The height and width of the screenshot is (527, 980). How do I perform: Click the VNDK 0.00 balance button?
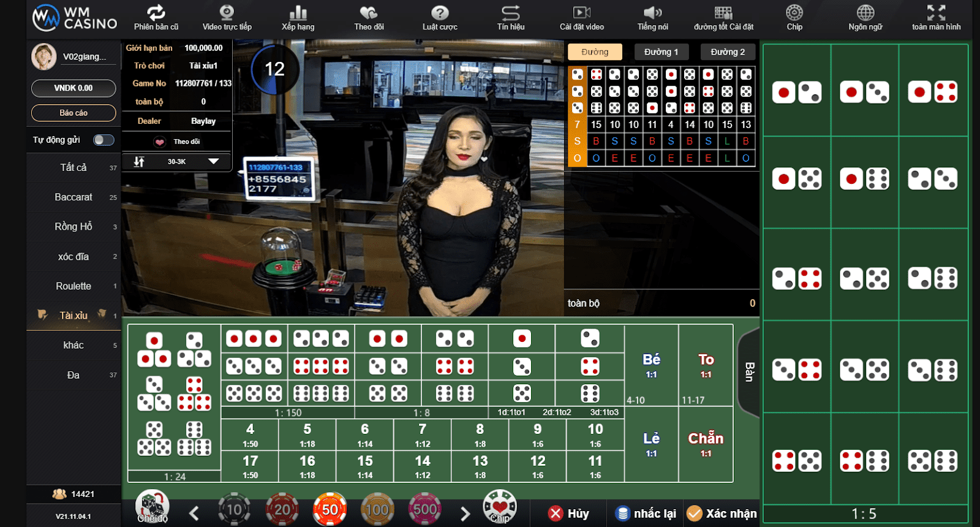point(73,88)
